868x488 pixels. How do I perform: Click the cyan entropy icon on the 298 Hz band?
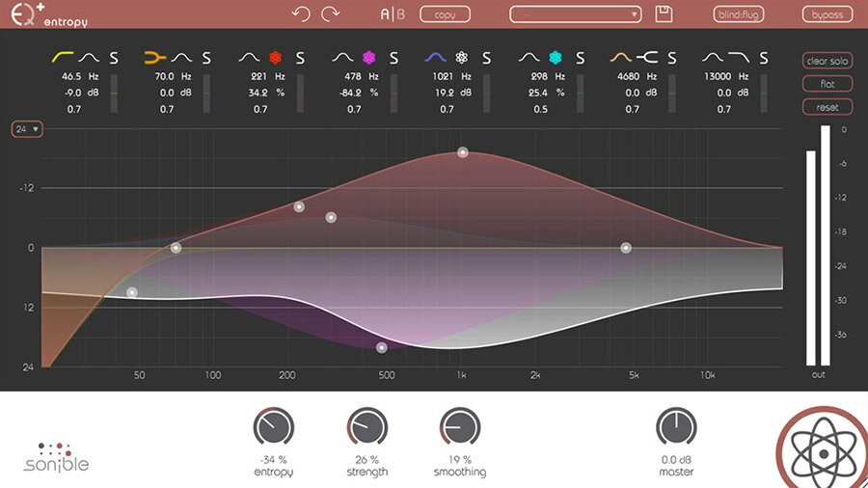tap(554, 58)
